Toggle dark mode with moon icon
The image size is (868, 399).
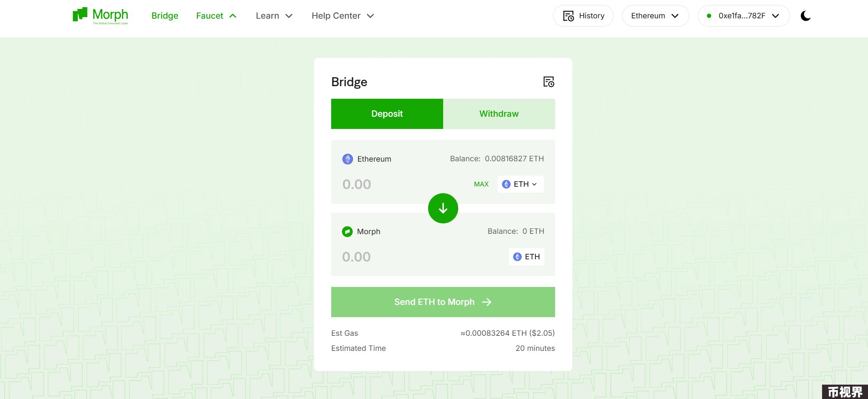[x=806, y=16]
